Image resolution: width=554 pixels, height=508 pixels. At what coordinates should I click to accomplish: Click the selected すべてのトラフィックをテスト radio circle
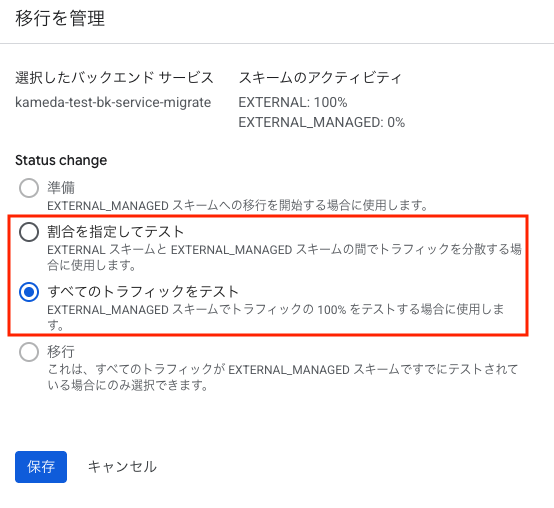click(29, 292)
